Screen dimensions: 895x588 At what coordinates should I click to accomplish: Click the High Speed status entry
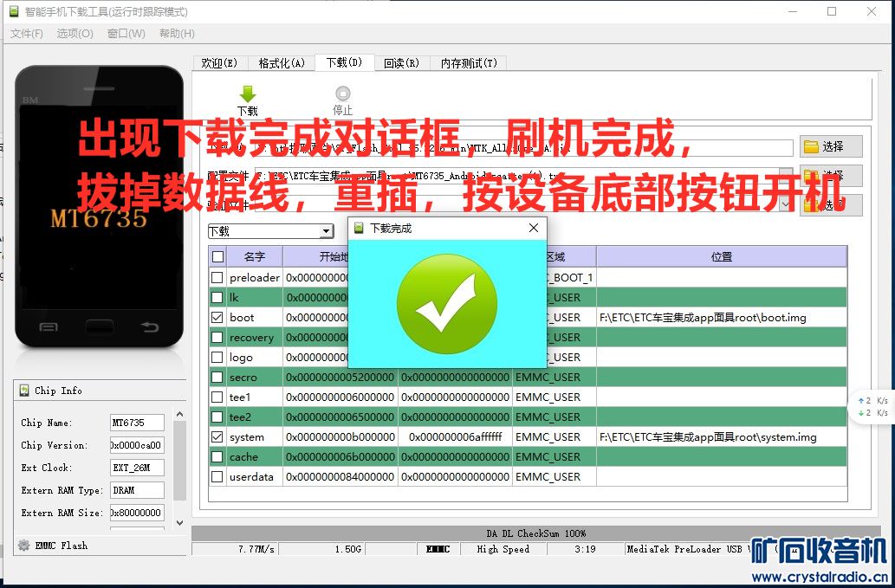(503, 549)
